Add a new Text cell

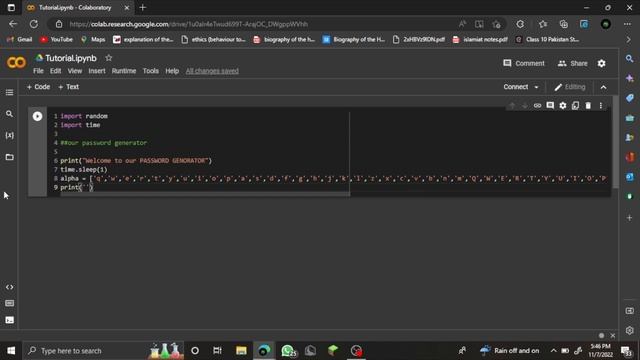tap(69, 87)
